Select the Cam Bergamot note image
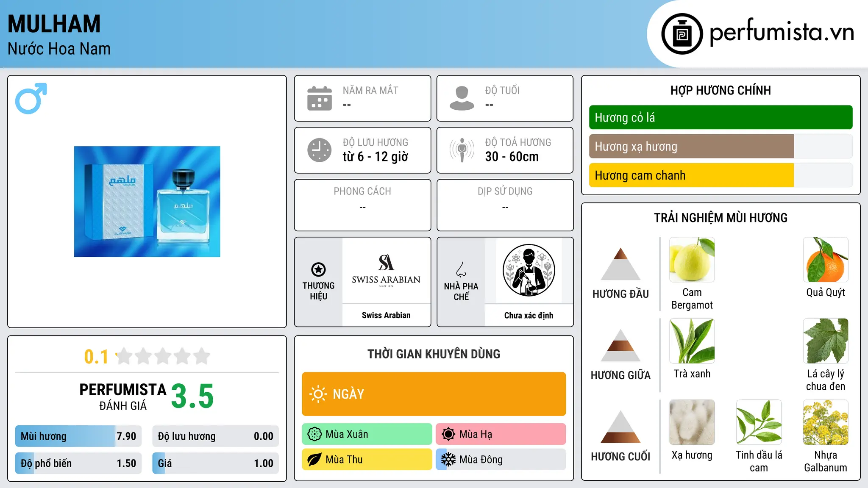The image size is (868, 488). point(692,260)
